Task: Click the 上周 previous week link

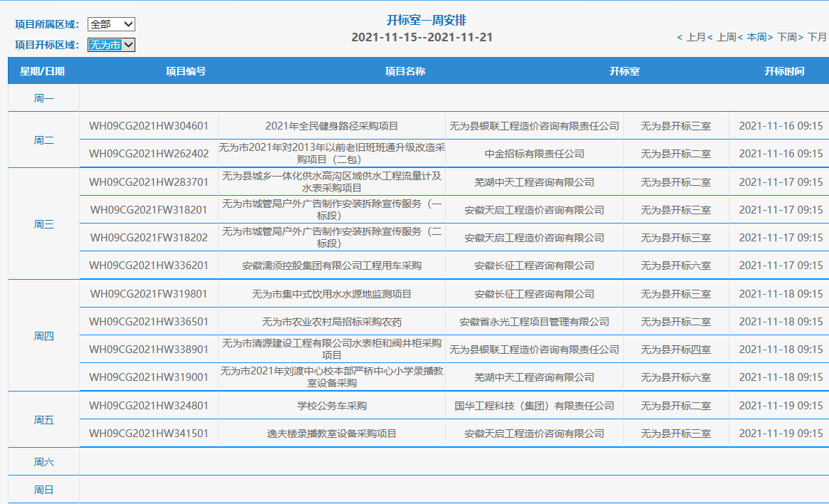Action: [x=725, y=37]
